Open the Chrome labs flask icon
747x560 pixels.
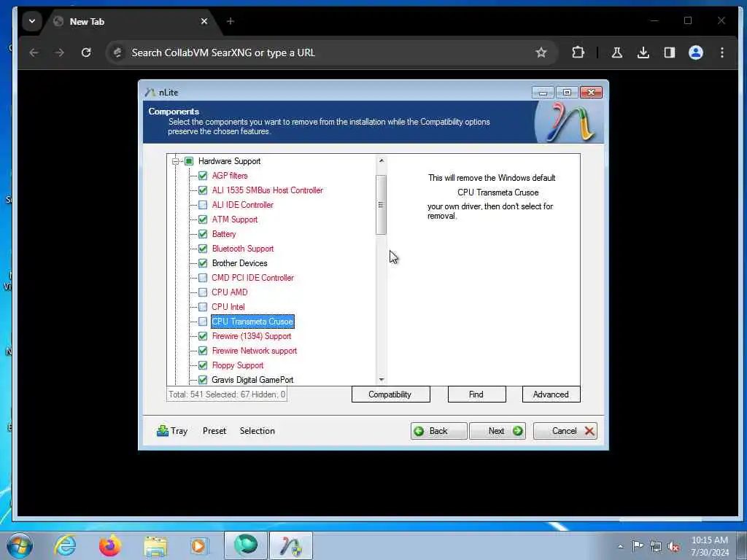click(617, 52)
